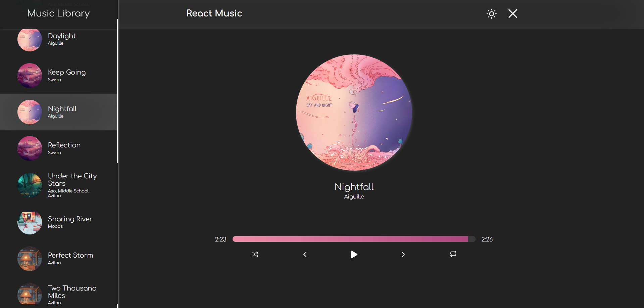644x308 pixels.
Task: Seek within the song progress bar
Action: (x=354, y=239)
